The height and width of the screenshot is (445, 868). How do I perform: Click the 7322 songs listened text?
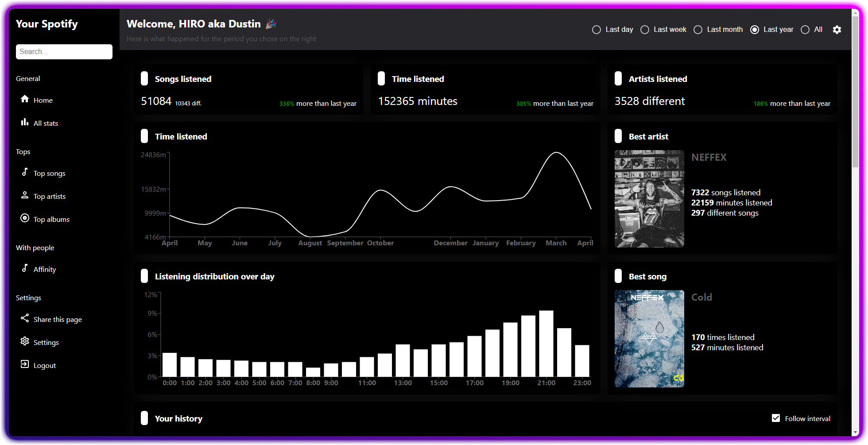[726, 193]
